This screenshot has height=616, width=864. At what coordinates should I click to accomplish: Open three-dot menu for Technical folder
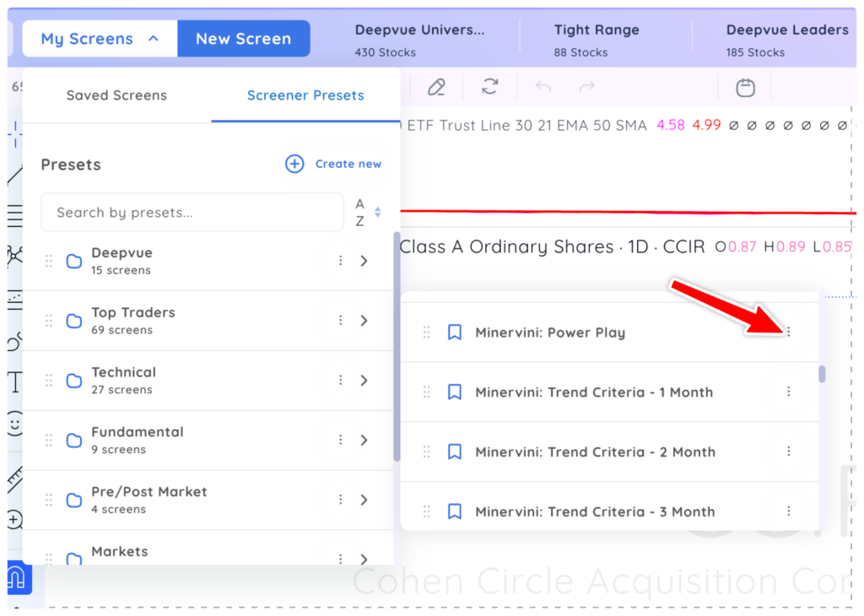(341, 381)
